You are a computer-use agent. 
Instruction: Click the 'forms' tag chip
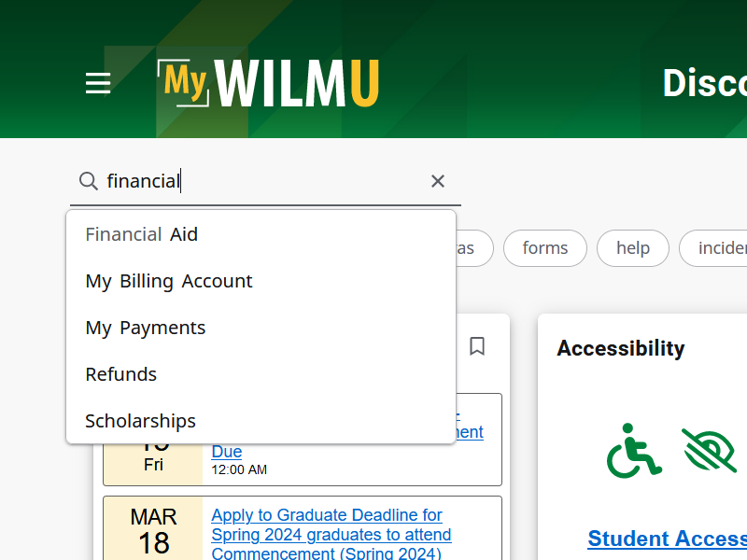(x=545, y=248)
